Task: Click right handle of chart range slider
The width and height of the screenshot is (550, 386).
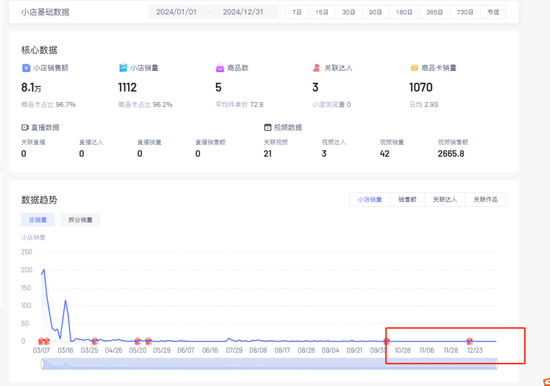Action: (x=496, y=364)
